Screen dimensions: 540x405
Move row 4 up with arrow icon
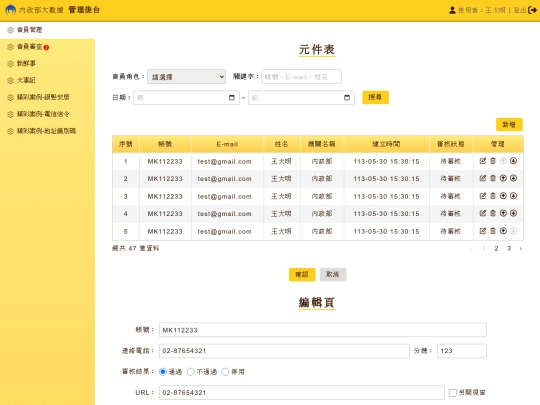click(x=503, y=213)
